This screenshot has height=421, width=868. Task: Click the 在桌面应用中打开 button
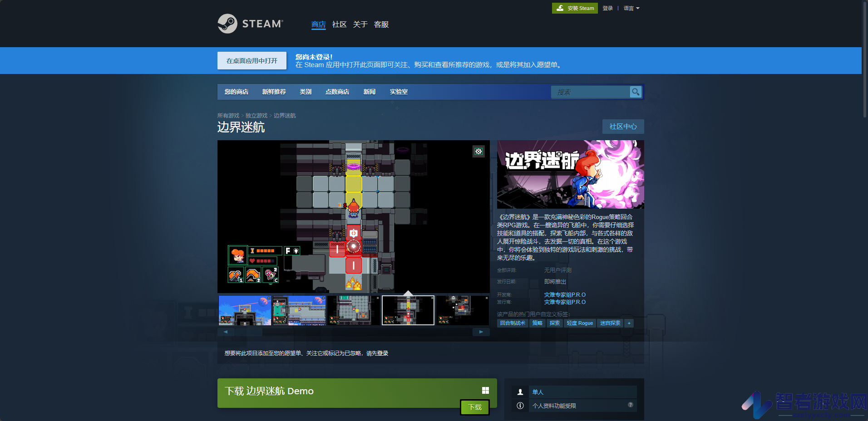coord(252,61)
